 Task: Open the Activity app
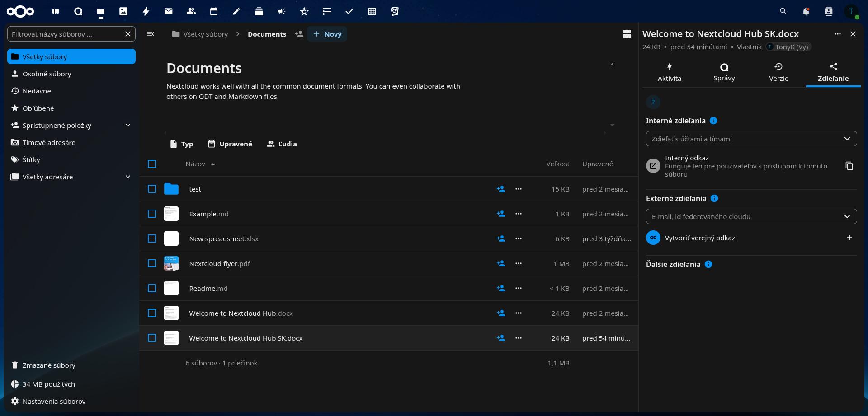(146, 11)
